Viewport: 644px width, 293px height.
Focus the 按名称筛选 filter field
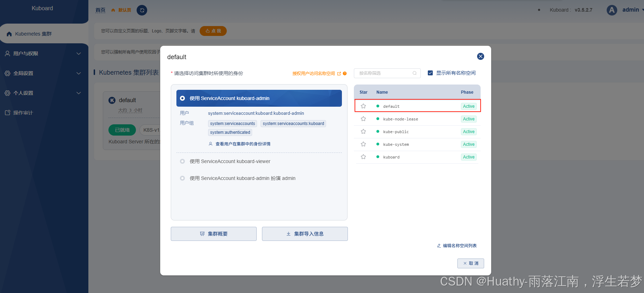point(387,73)
